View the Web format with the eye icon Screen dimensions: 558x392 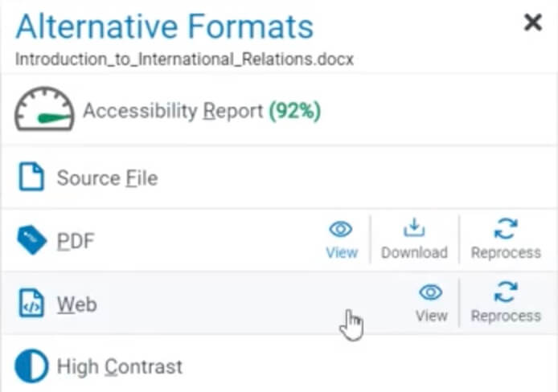(x=431, y=303)
